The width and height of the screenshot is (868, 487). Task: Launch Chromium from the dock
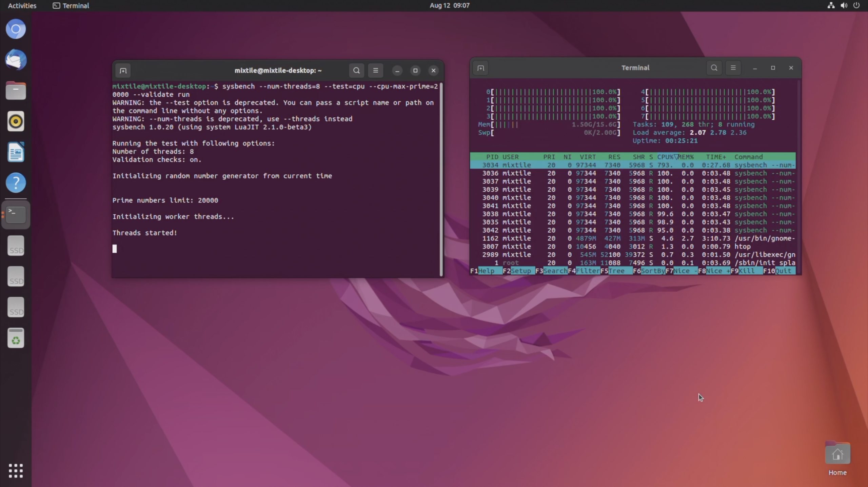click(x=16, y=29)
